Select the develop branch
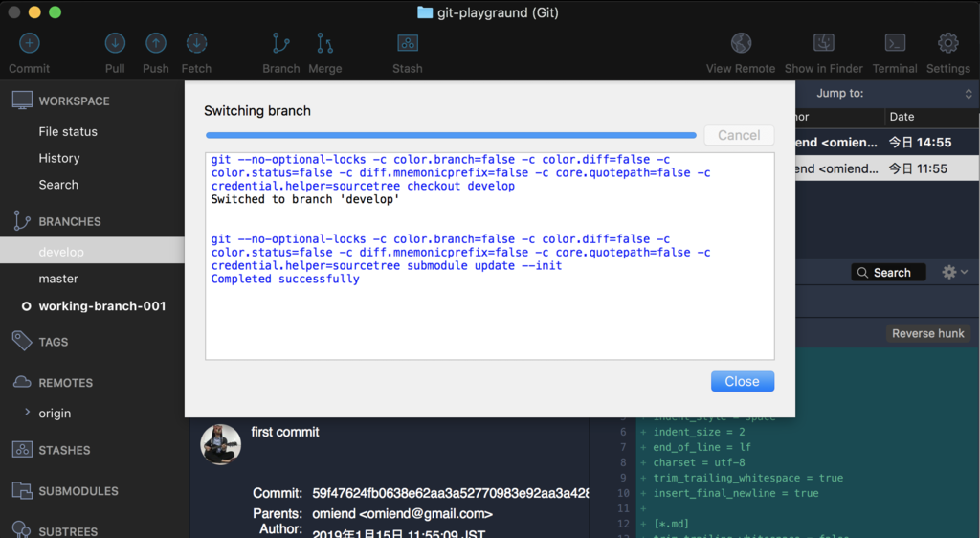The height and width of the screenshot is (538, 980). (92, 252)
